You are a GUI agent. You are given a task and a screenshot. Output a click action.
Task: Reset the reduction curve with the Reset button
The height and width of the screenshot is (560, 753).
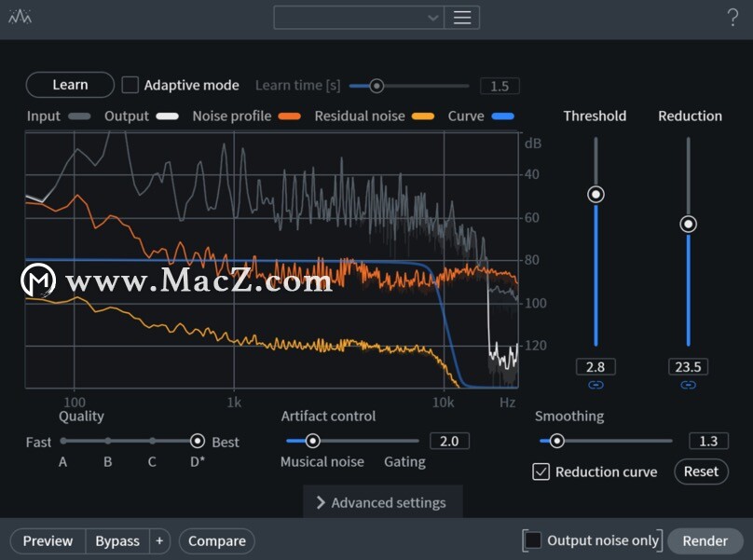pyautogui.click(x=701, y=471)
